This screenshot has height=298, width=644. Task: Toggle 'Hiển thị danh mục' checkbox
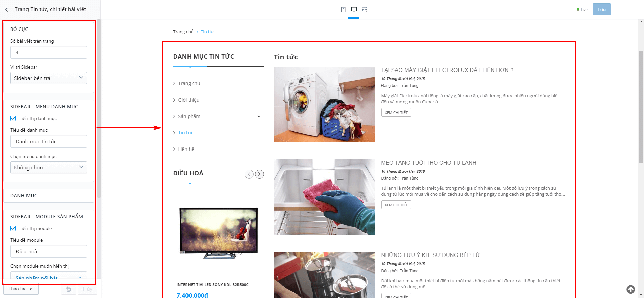tap(13, 118)
